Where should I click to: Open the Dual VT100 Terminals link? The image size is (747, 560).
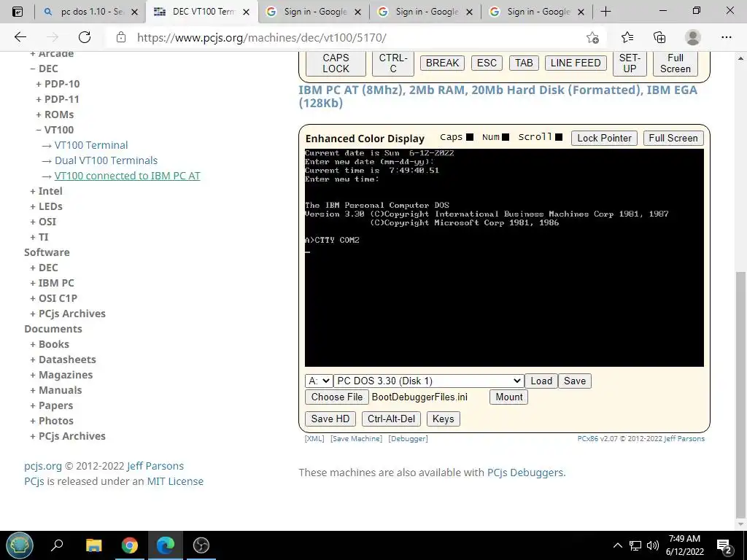tap(106, 160)
